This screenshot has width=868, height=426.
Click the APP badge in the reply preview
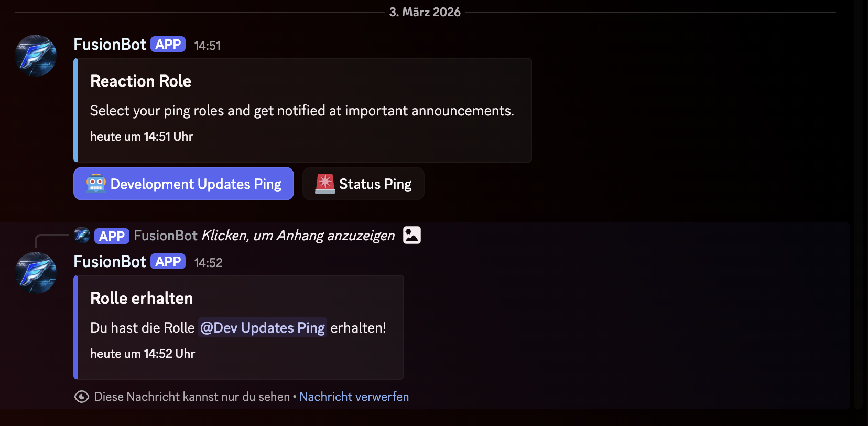coord(112,236)
